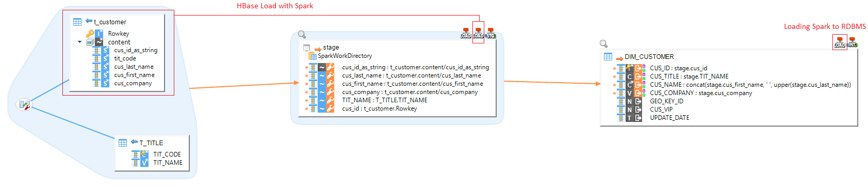The height and width of the screenshot is (186, 868).
Task: Select the UPDATE_DATE column
Action: coord(669,118)
